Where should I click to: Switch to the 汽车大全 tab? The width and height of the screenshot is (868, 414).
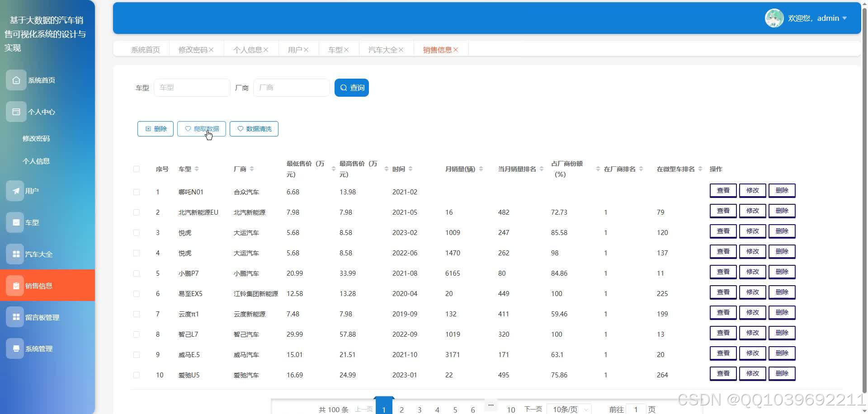(383, 50)
